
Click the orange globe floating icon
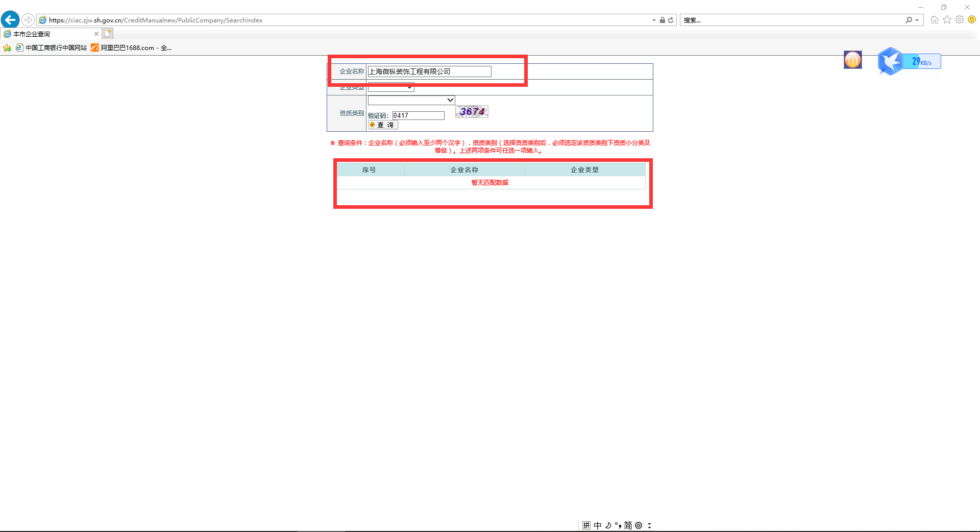[852, 60]
